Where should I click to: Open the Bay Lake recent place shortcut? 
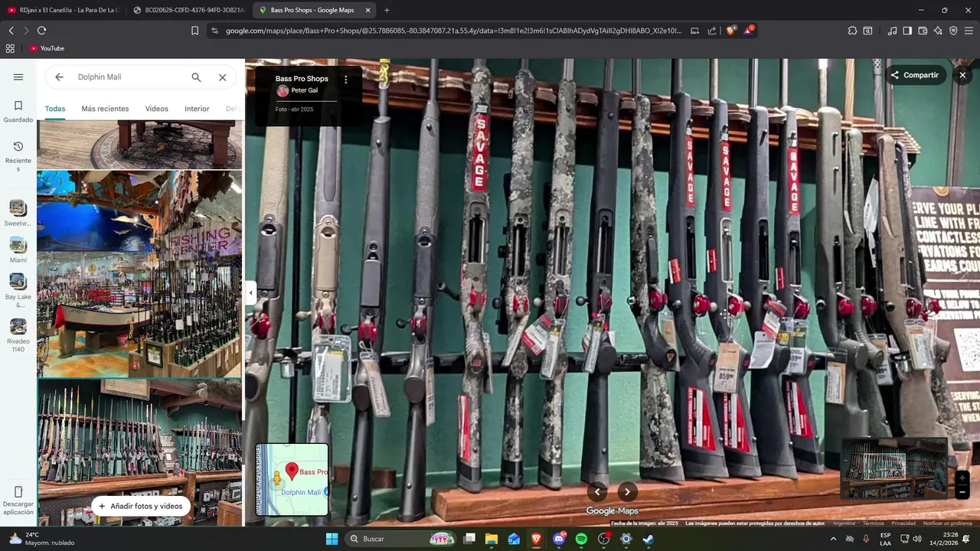(x=18, y=291)
